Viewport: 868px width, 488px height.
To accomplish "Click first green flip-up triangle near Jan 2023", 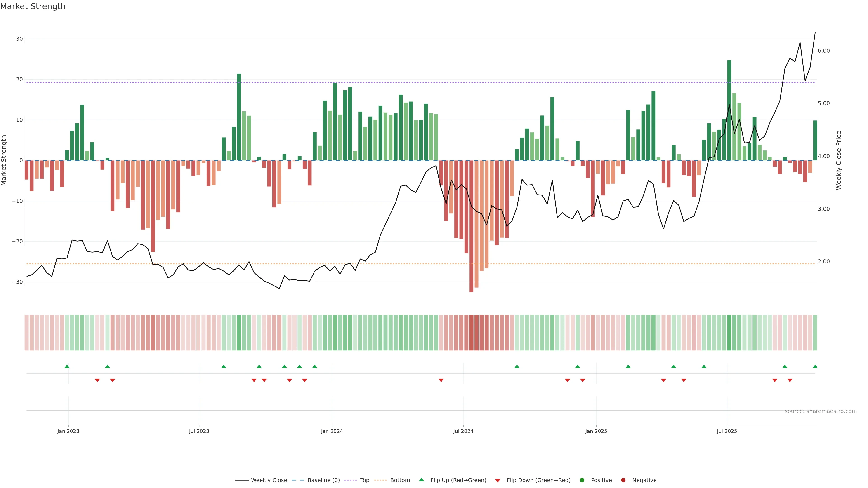I will (x=67, y=366).
